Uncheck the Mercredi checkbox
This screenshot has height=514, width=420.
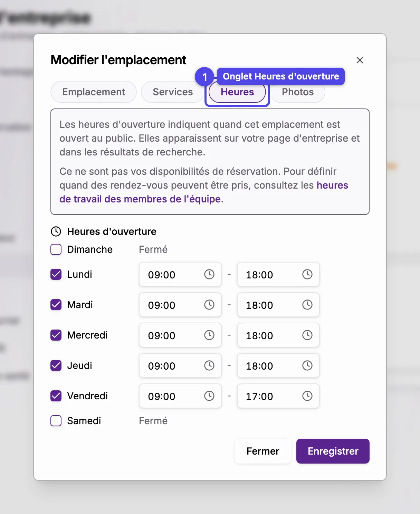56,335
